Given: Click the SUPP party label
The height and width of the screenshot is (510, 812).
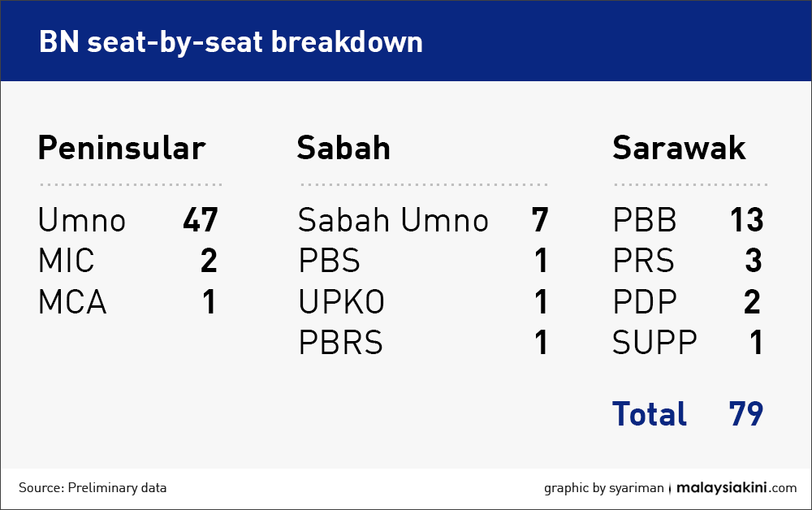Looking at the screenshot, I should (654, 343).
